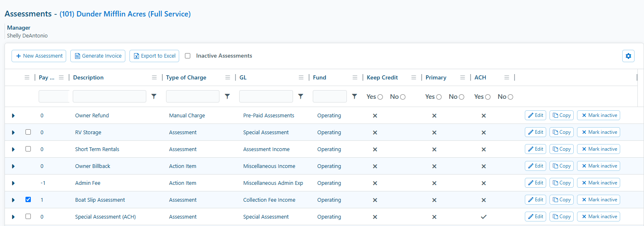The image size is (644, 226).
Task: Click the New Assessment button
Action: 39,56
